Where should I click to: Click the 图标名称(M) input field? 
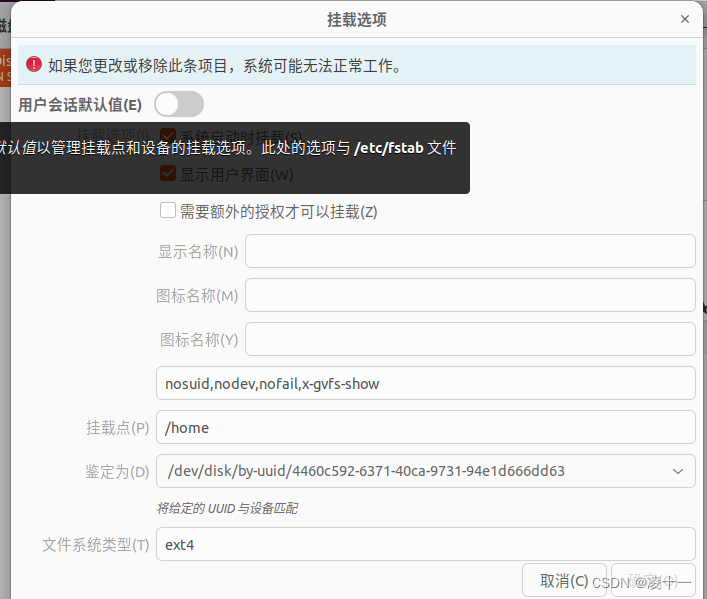(x=470, y=295)
